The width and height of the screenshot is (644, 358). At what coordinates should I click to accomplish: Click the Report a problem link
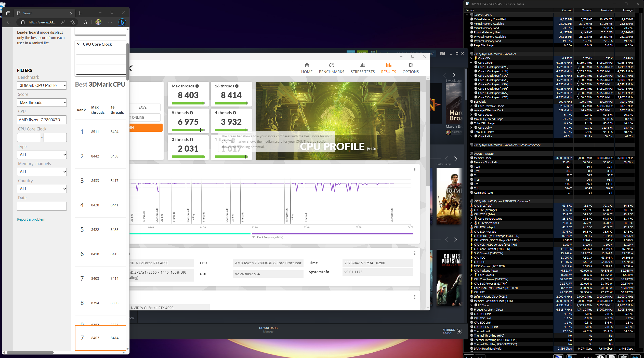tap(31, 219)
